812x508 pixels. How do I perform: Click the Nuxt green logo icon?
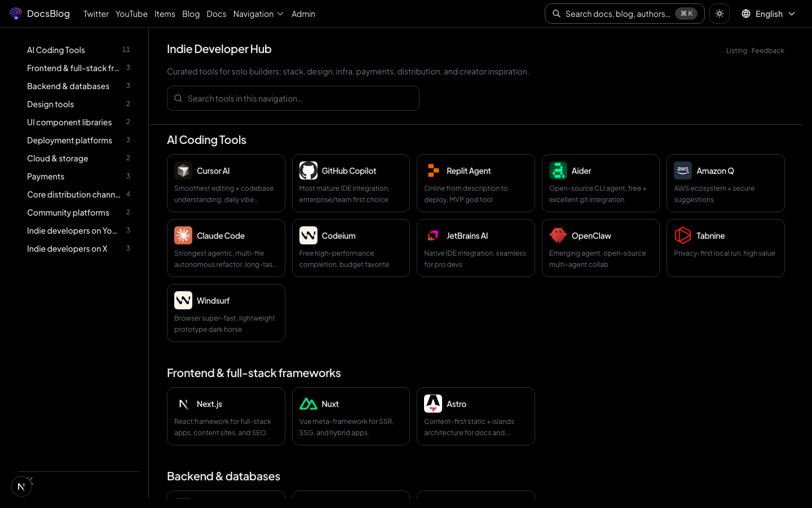click(x=308, y=404)
